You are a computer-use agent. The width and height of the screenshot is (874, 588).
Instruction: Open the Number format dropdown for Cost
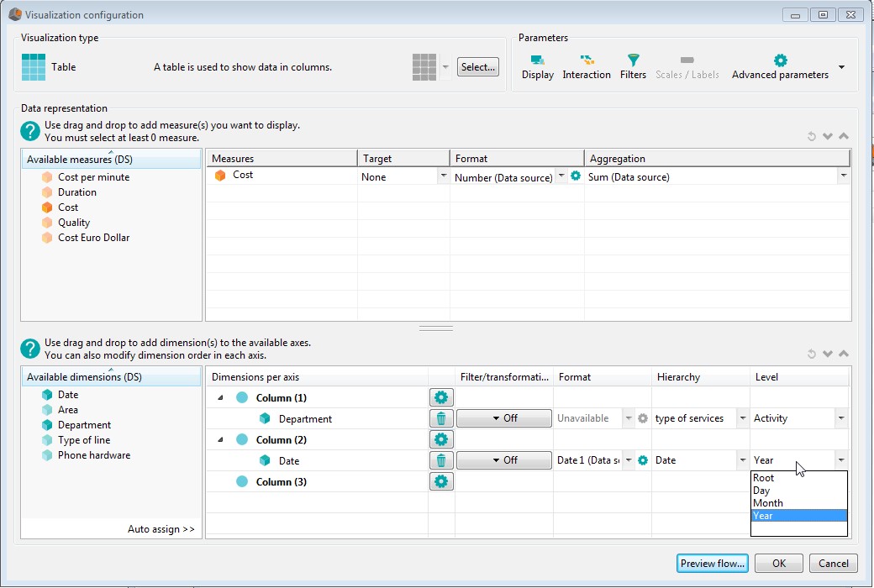tap(561, 176)
